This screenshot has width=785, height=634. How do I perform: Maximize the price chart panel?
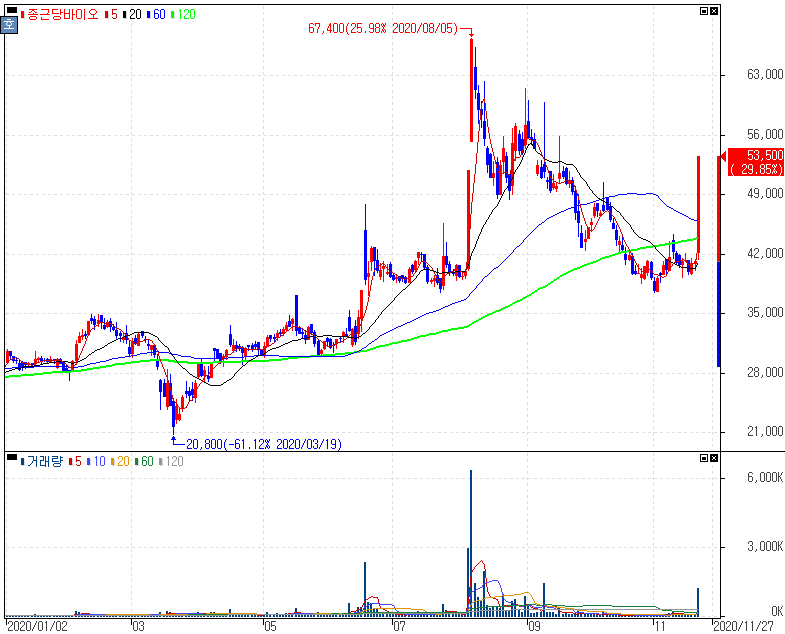[703, 11]
